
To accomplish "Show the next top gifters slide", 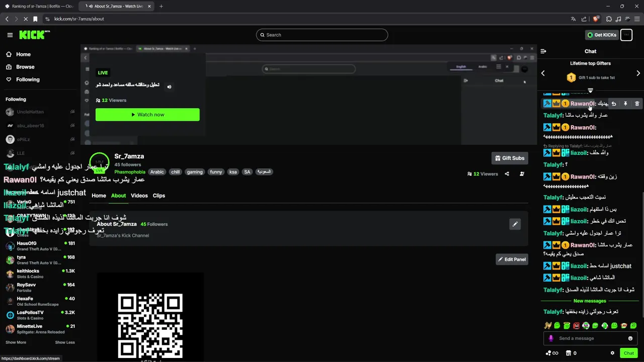I will coord(638,73).
